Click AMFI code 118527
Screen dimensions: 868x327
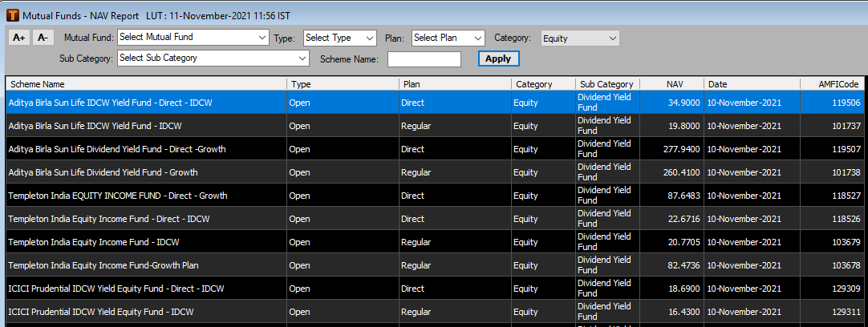click(x=846, y=196)
